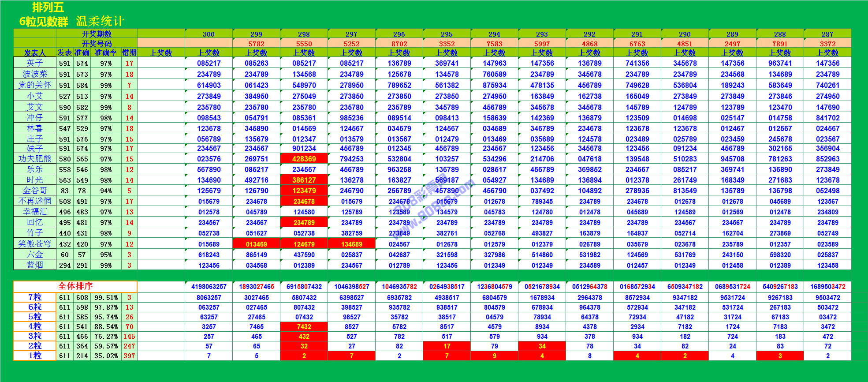
Task: Open the 笑傲苍穹 publisher link
Action: point(35,244)
